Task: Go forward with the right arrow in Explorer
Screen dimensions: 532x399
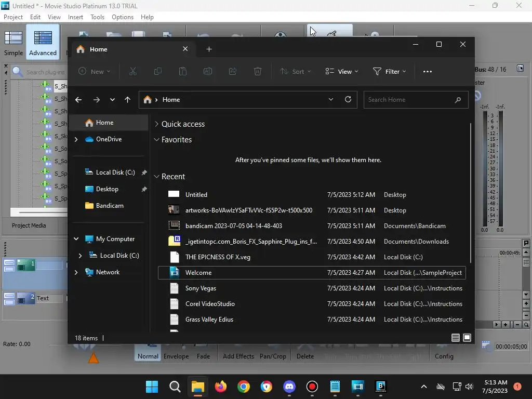Action: 96,100
